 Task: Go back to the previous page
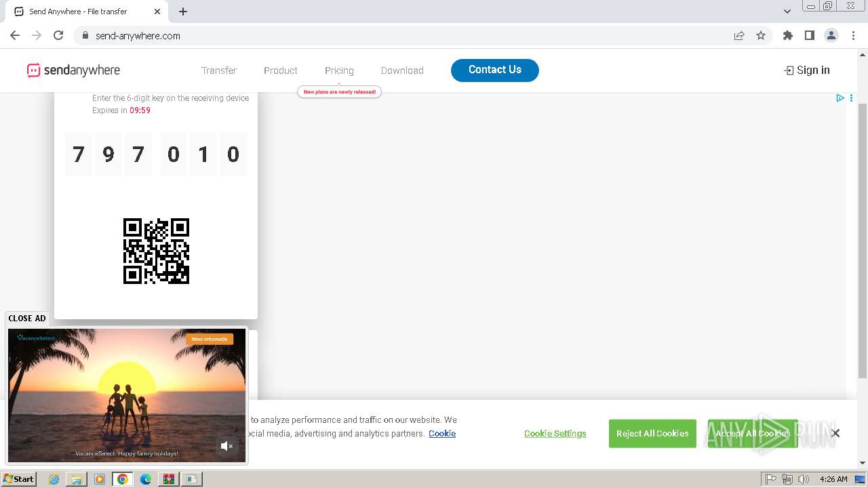(x=15, y=35)
